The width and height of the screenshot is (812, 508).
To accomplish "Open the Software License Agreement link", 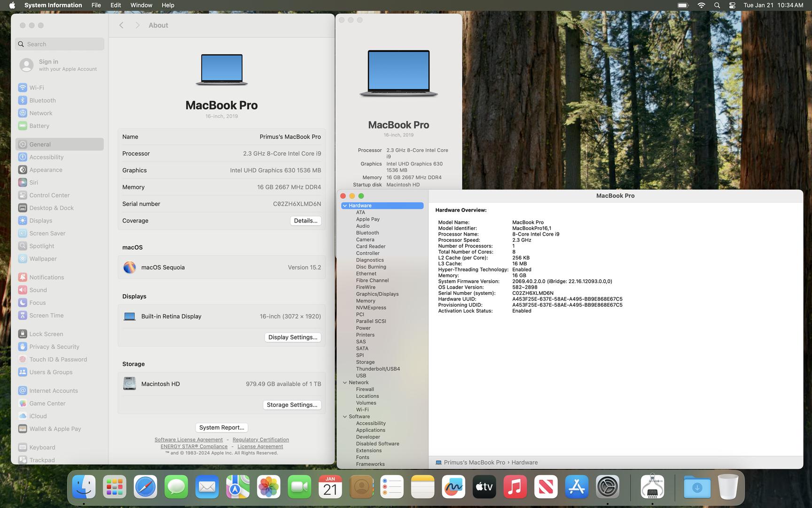I will [188, 440].
